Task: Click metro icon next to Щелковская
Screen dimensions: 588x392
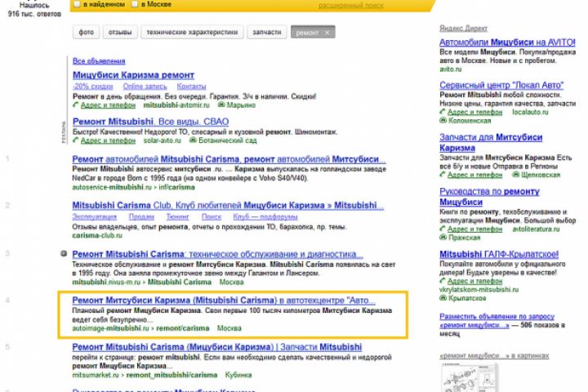Action: click(x=516, y=175)
